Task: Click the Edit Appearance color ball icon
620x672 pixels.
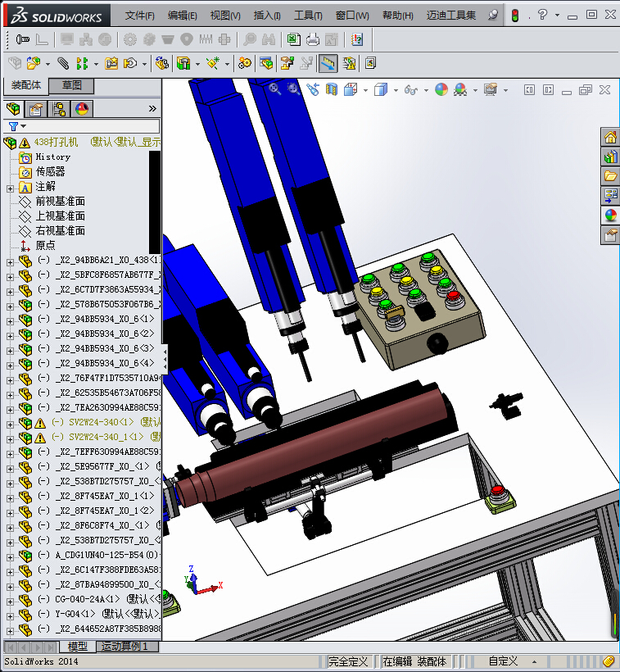Action: [x=441, y=89]
